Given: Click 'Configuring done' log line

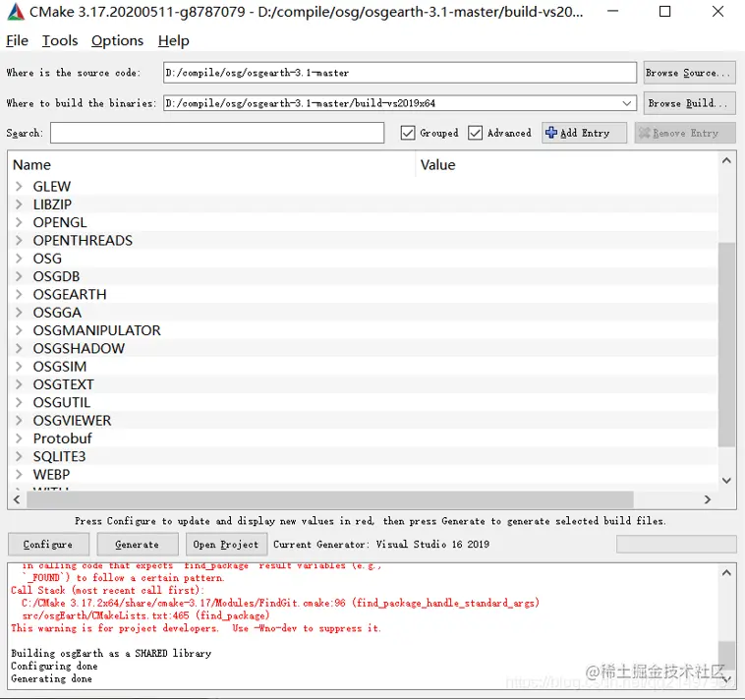Looking at the screenshot, I should 54,667.
